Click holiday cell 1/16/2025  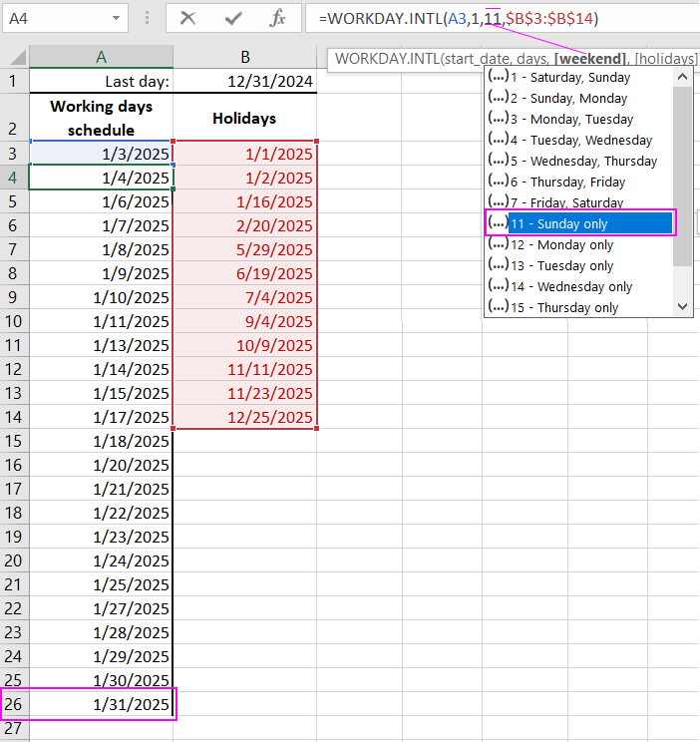tap(244, 202)
